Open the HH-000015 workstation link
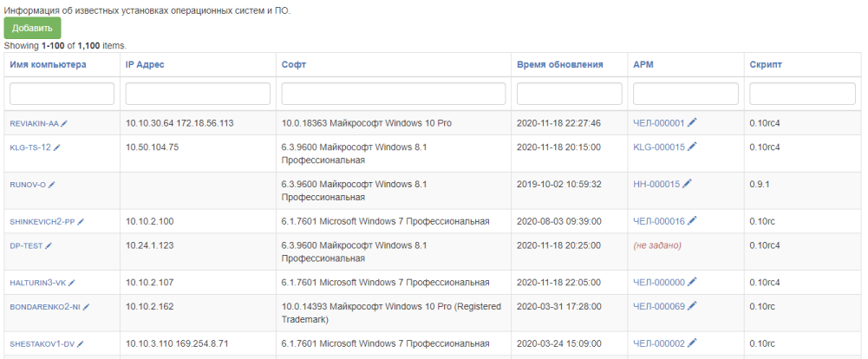The height and width of the screenshot is (359, 868). pyautogui.click(x=656, y=184)
